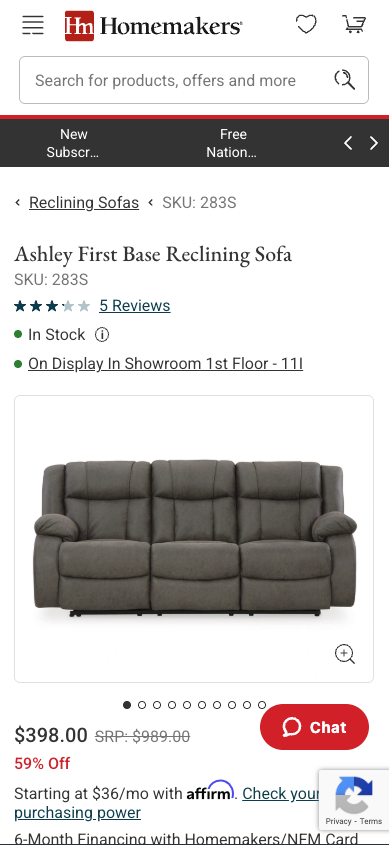Go back to Reclining Sofas breadcrumb
The height and width of the screenshot is (845, 389).
[84, 203]
